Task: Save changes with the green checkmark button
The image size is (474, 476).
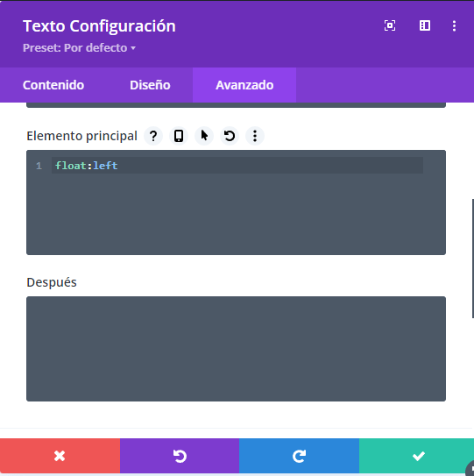Action: pos(417,456)
